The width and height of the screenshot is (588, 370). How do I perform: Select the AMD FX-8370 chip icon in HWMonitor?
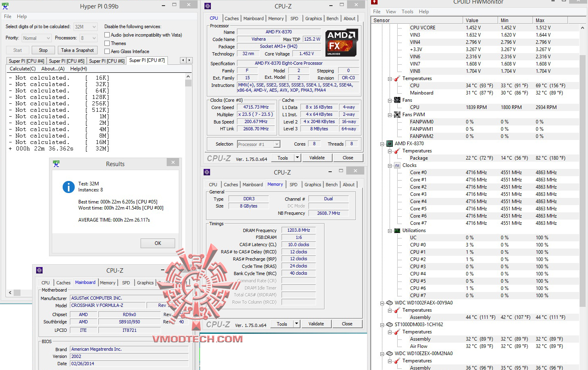[x=389, y=144]
